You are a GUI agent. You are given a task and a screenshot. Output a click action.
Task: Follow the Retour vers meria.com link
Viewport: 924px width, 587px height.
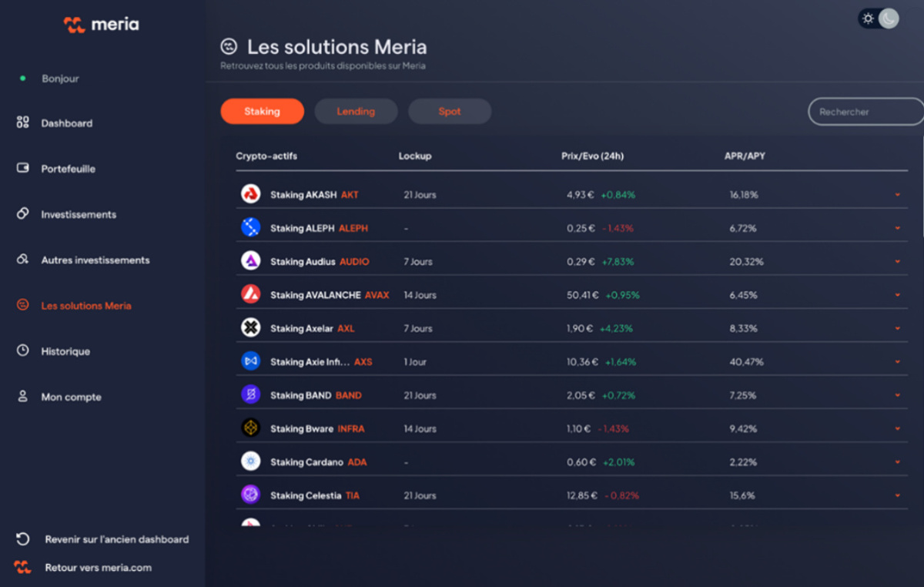99,568
